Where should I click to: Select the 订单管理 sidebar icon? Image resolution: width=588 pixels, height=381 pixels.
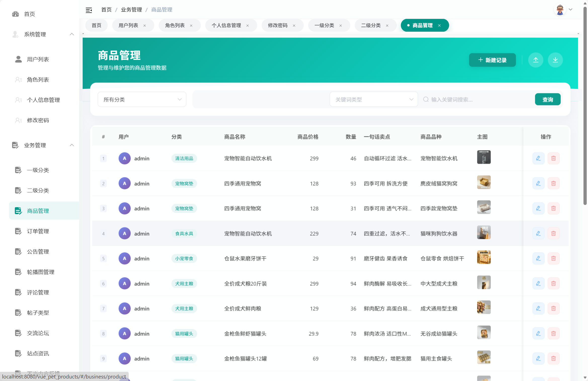click(18, 231)
